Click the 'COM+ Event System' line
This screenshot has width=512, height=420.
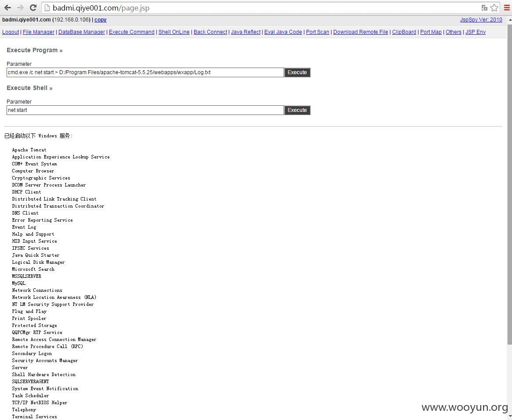tap(34, 164)
